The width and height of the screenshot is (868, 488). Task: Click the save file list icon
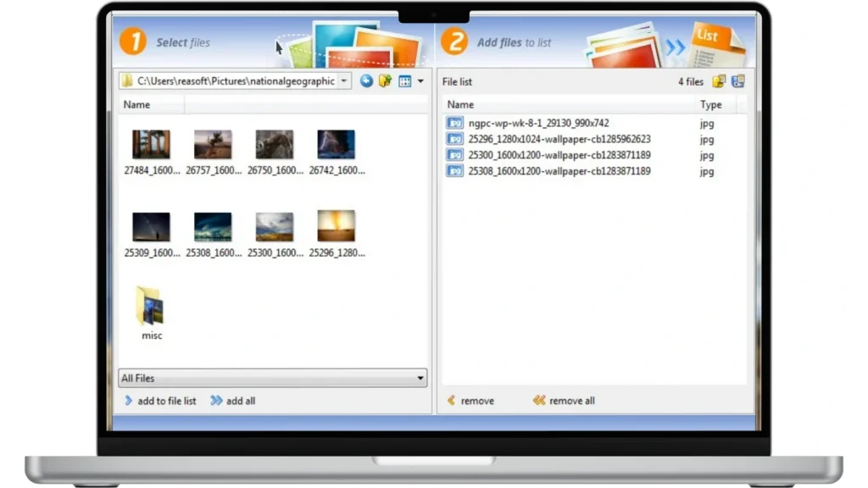pos(737,81)
